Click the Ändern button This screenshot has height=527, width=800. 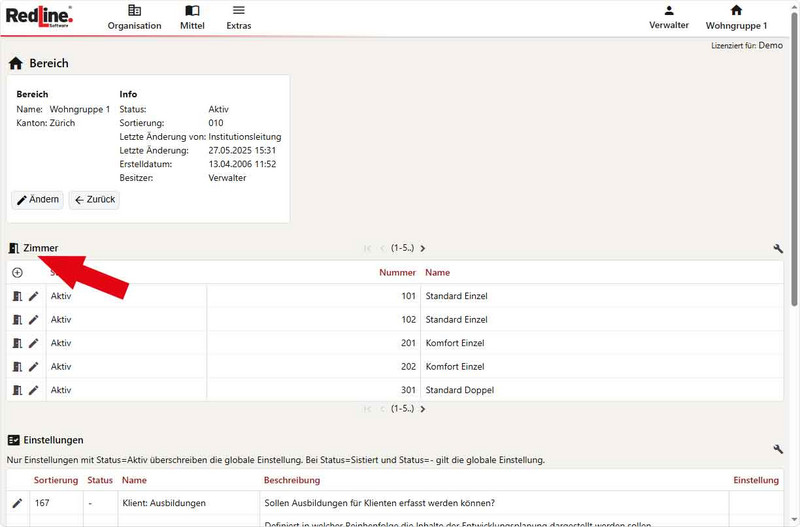click(37, 200)
